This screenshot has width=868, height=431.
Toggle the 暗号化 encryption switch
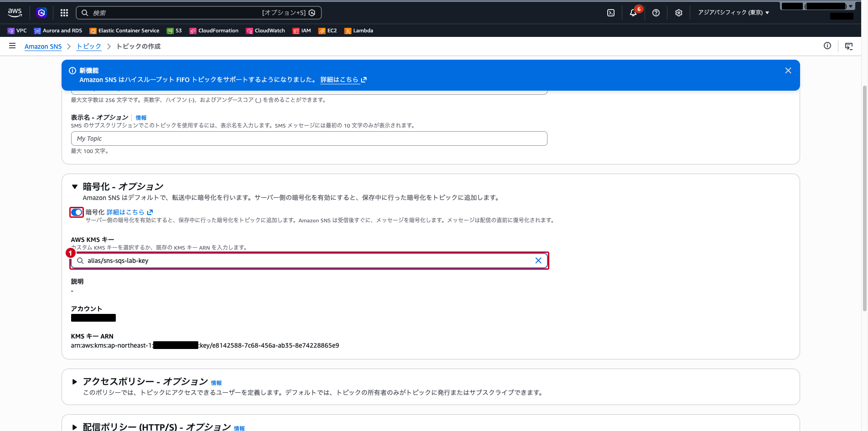click(77, 212)
